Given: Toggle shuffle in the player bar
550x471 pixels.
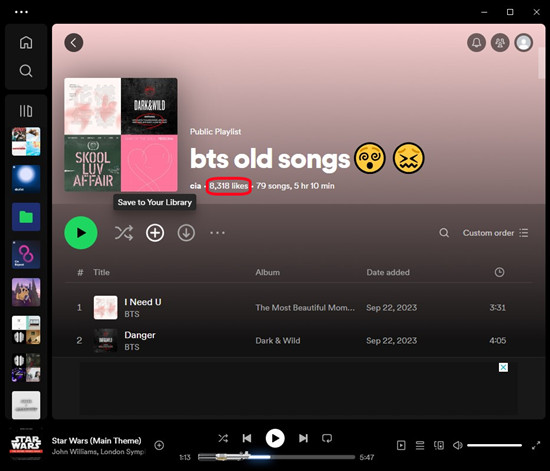Looking at the screenshot, I should (223, 438).
